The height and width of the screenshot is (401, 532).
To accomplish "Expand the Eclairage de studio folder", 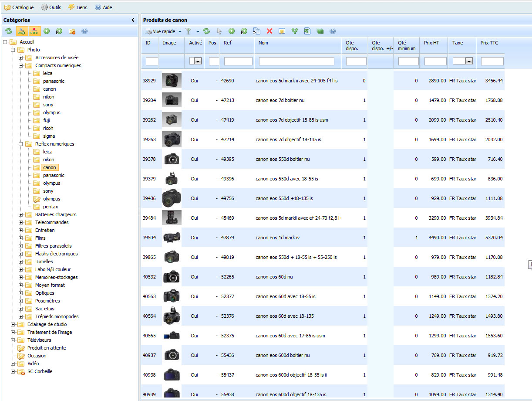I will [13, 324].
